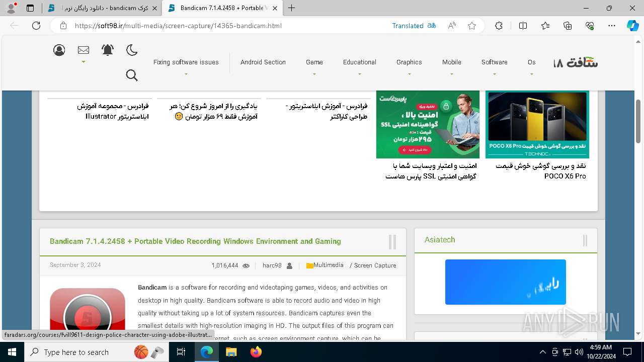Click author harc98 link
644x362 pixels.
click(x=272, y=265)
